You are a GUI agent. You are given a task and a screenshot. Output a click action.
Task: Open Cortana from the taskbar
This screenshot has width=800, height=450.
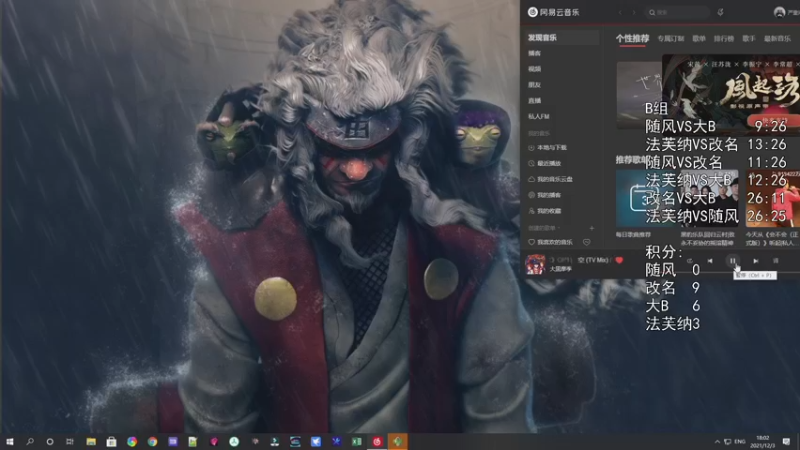coord(49,441)
